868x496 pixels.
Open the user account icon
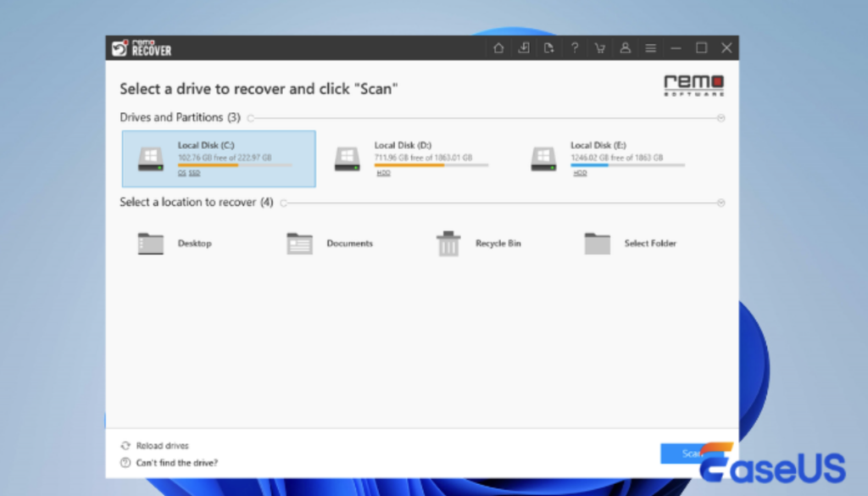click(x=626, y=48)
